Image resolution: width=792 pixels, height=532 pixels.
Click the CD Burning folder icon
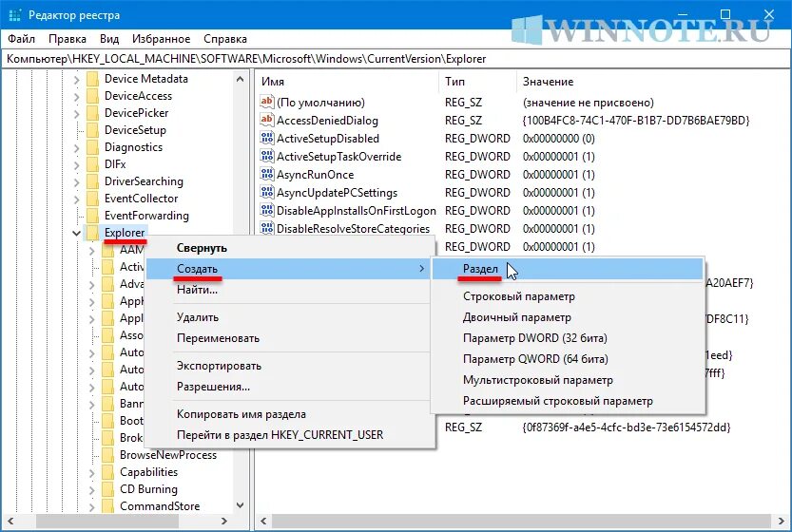coord(108,489)
